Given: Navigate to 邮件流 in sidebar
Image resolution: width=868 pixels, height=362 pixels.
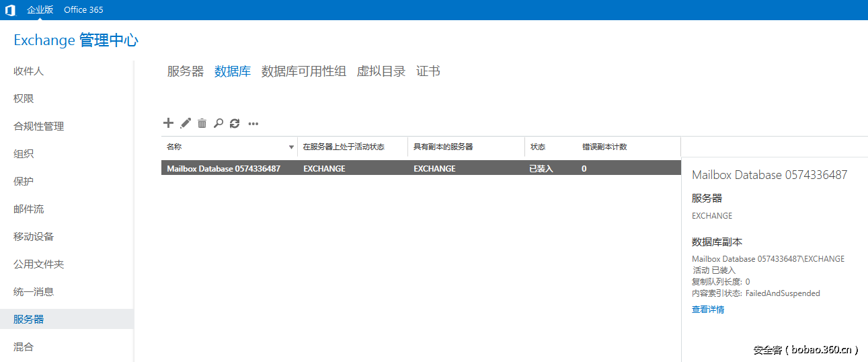Looking at the screenshot, I should (x=29, y=209).
